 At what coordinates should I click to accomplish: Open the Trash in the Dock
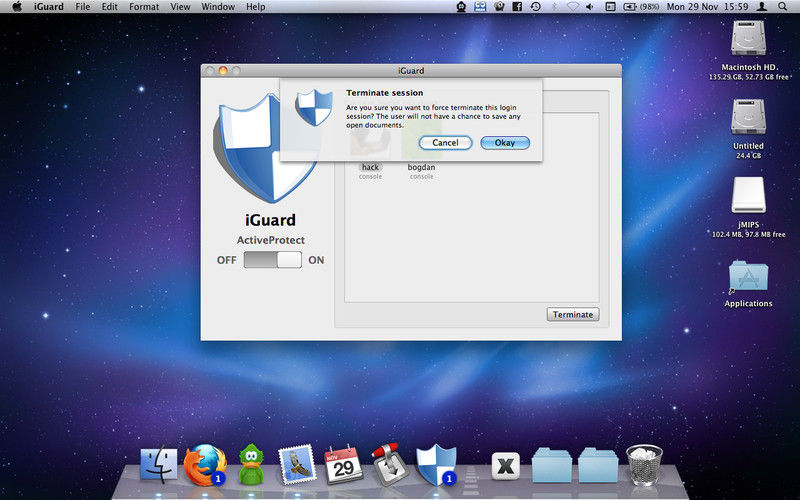(x=644, y=465)
